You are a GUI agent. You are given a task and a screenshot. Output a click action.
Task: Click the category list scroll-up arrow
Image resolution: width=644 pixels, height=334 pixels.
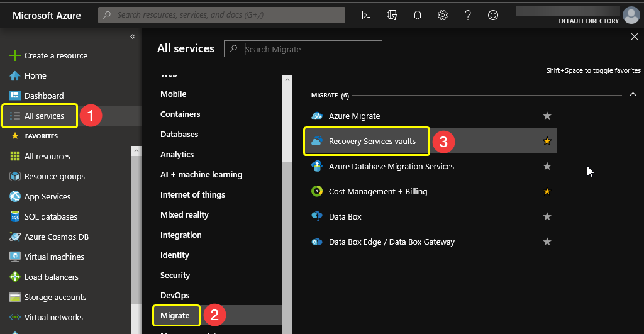pyautogui.click(x=287, y=80)
